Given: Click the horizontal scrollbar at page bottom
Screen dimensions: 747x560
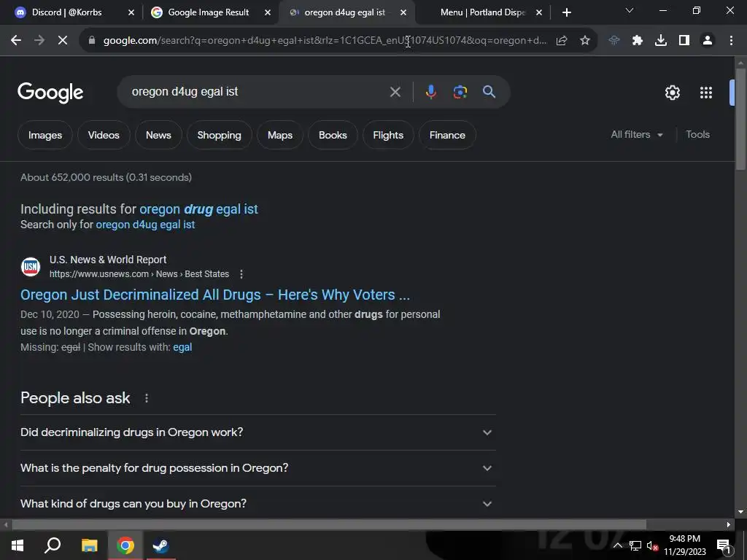Looking at the screenshot, I should [329, 525].
